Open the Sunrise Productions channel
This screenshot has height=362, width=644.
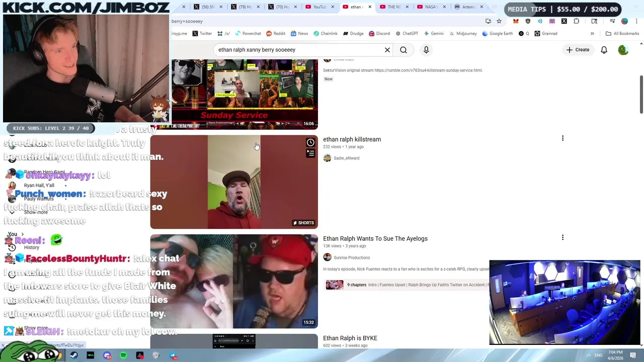coord(352,257)
